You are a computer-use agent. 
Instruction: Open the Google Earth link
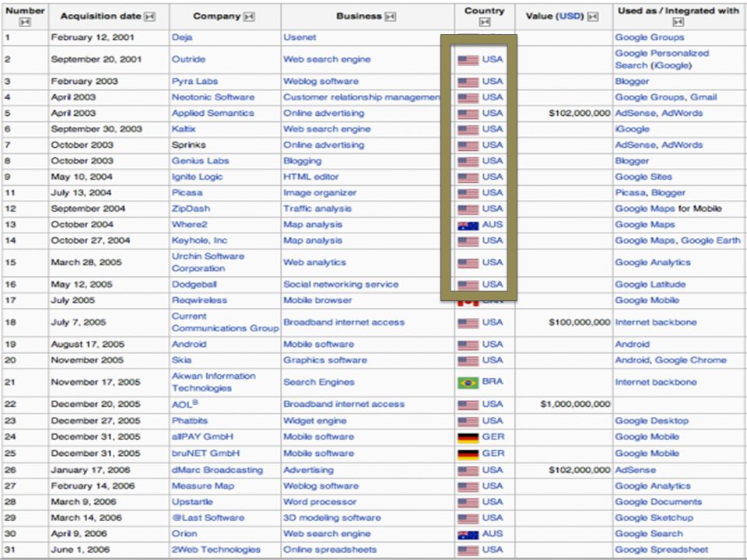click(710, 240)
